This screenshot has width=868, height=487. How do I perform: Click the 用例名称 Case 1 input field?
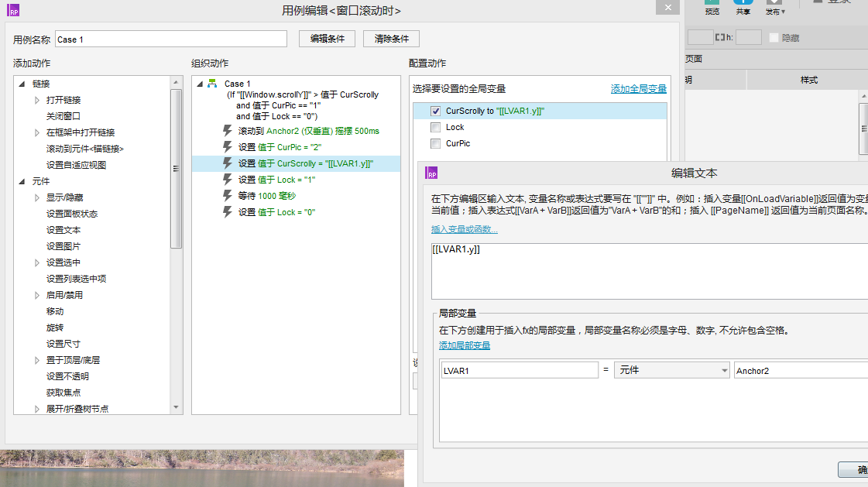[x=171, y=39]
